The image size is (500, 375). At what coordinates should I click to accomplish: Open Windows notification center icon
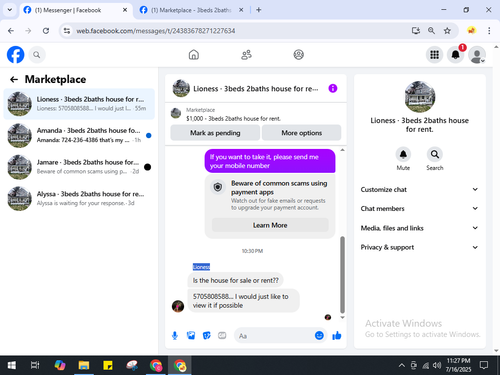tap(484, 366)
